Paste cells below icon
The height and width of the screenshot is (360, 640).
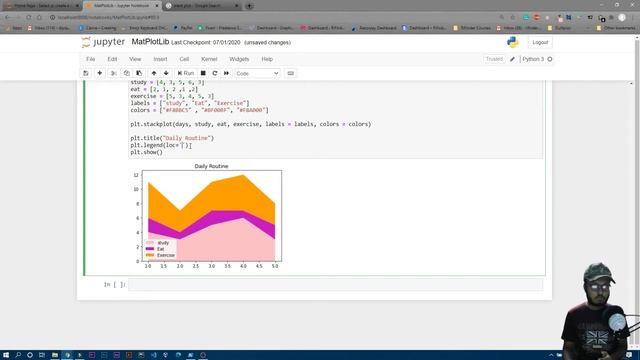[139, 73]
